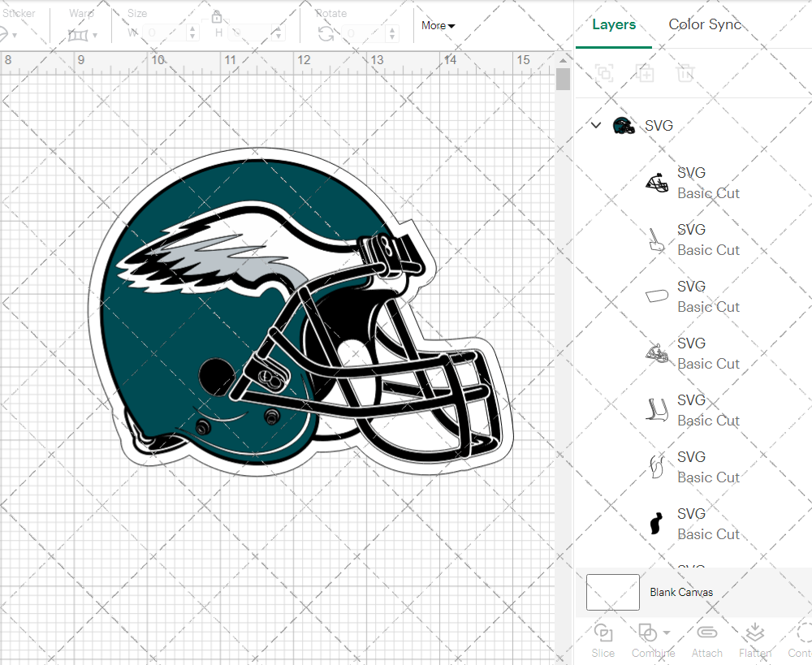This screenshot has height=665, width=812.
Task: Click the Group layers icon
Action: tap(603, 74)
